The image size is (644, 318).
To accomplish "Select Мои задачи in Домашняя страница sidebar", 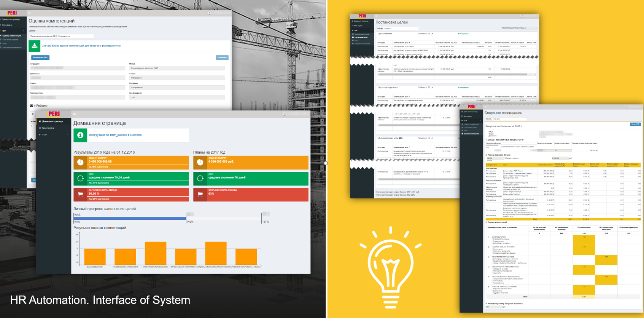I will coord(48,128).
